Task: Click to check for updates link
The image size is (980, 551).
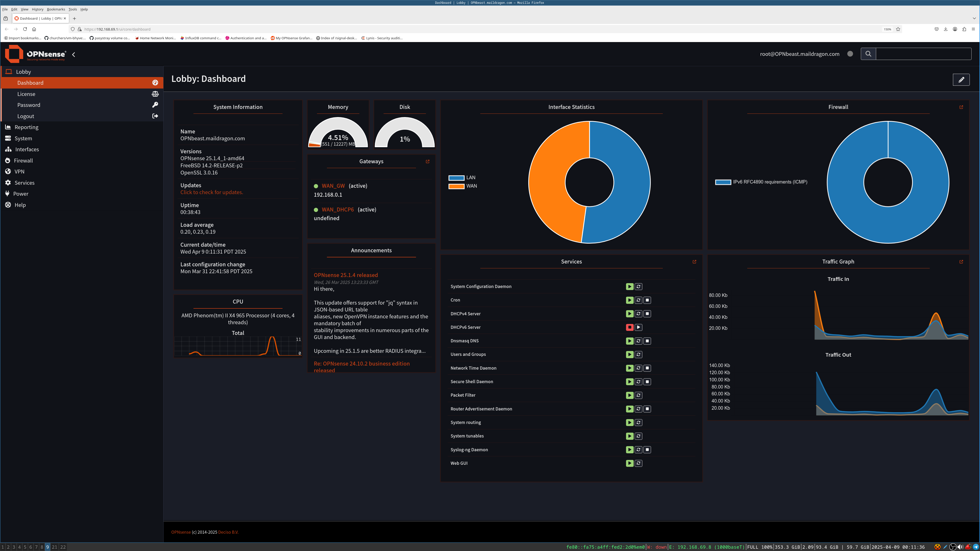Action: tap(212, 192)
